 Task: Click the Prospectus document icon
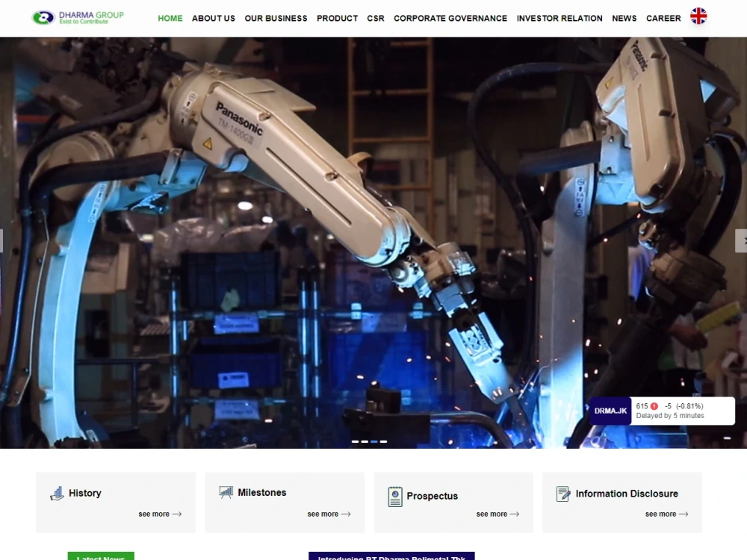tap(395, 497)
